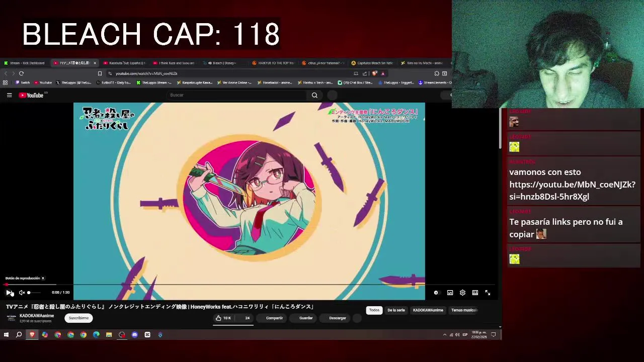Adjust the video volume slider
644x362 pixels.
(x=34, y=293)
